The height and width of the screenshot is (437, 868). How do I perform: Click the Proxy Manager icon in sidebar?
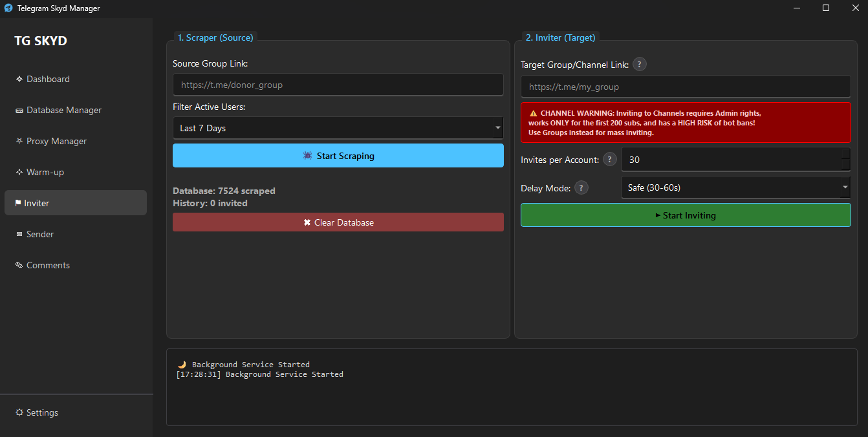click(19, 141)
